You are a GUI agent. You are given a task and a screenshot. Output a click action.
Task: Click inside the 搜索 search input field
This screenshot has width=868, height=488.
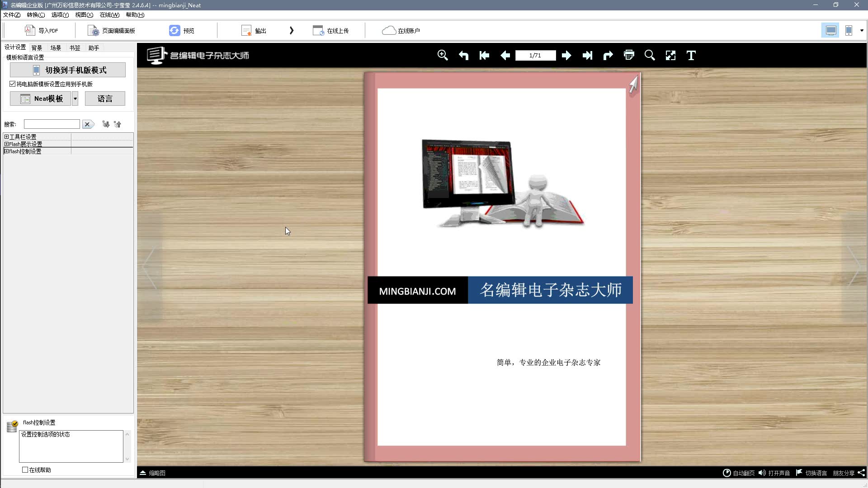51,124
